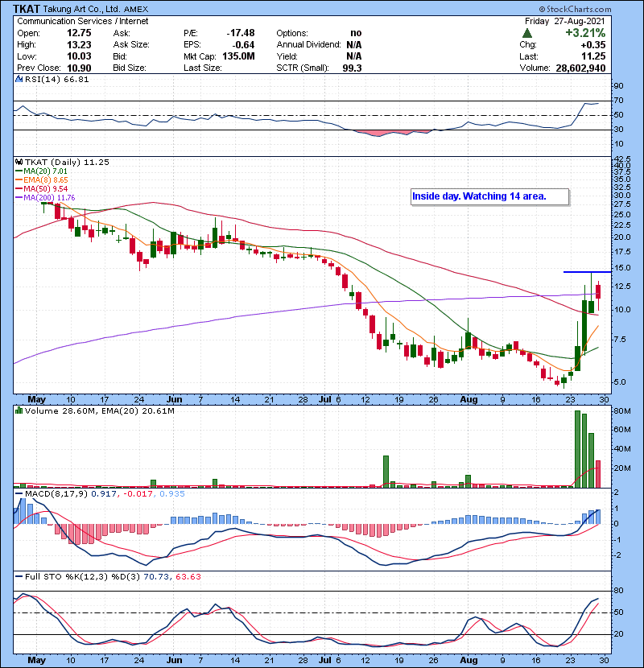Image resolution: width=644 pixels, height=668 pixels.
Task: Click the Prev Close value 10.90
Action: (79, 68)
